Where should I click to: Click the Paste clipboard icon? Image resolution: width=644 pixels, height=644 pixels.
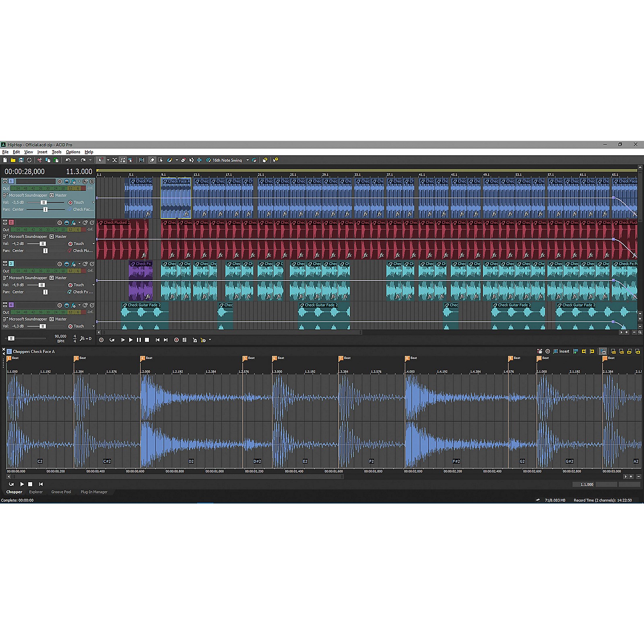pos(56,160)
